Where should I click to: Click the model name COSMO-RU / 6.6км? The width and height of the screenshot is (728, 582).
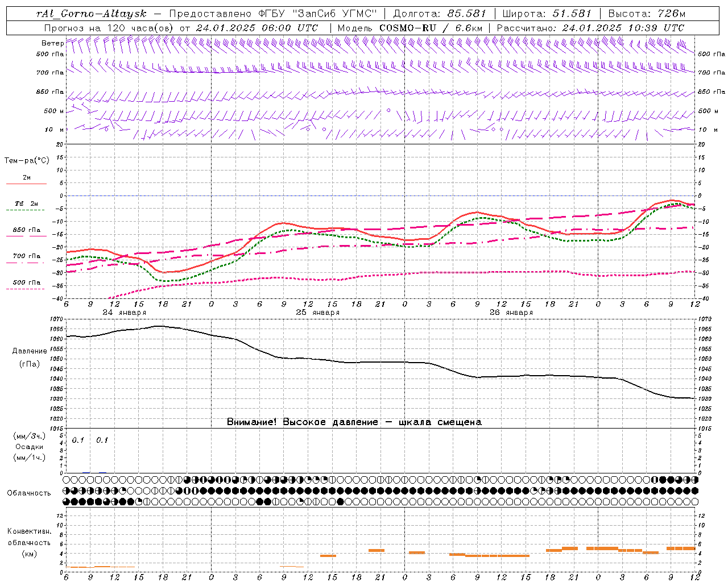pos(431,28)
